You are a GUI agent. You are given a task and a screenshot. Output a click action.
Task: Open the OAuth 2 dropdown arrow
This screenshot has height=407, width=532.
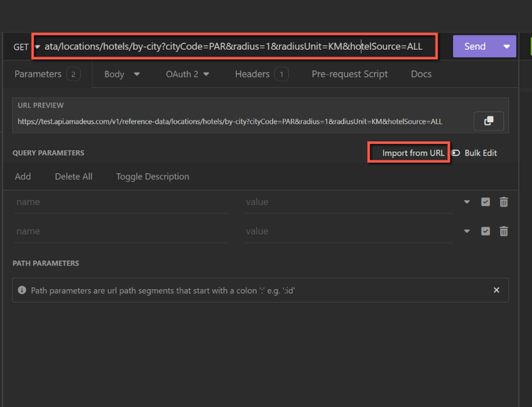pyautogui.click(x=206, y=74)
